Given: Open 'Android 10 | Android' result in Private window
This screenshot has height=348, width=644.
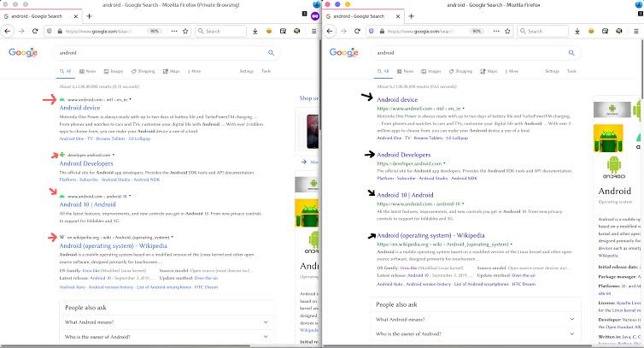Looking at the screenshot, I should pyautogui.click(x=87, y=204).
